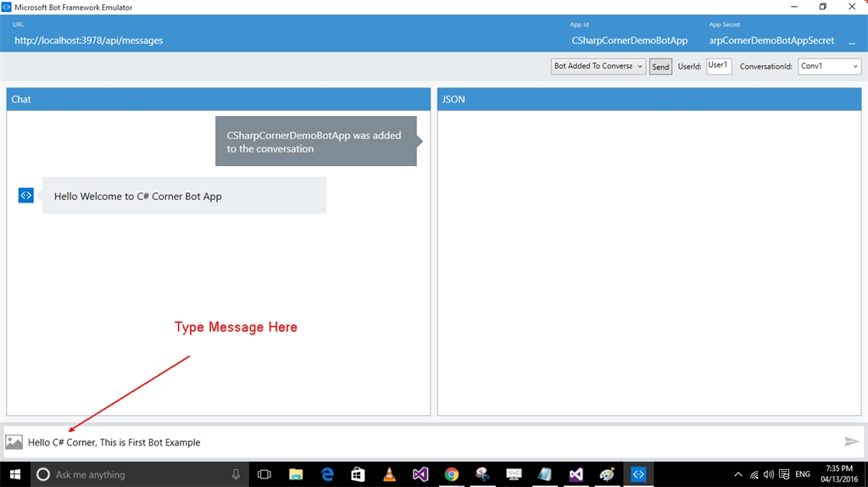Screen dimensions: 868x487
Task: Click the App Id CSharpCornerDemoBotApp field
Action: pos(630,41)
